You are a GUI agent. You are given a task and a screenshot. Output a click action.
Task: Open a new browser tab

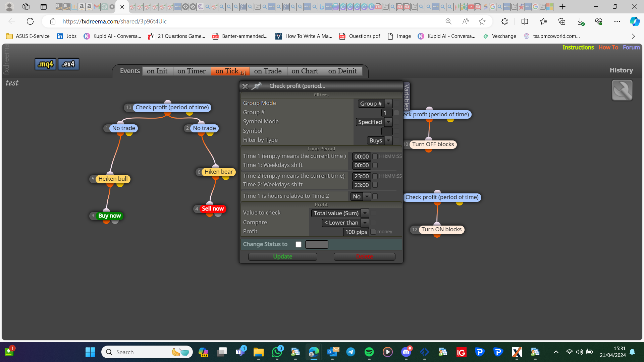[562, 7]
